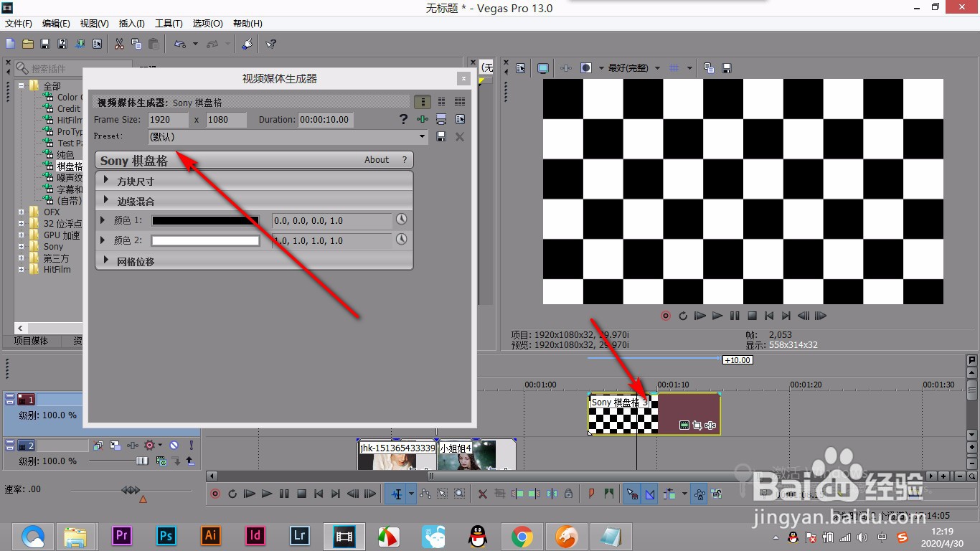Click the Event Pan/Crop icon on checkerboard clip
The image size is (980, 551).
(x=697, y=425)
